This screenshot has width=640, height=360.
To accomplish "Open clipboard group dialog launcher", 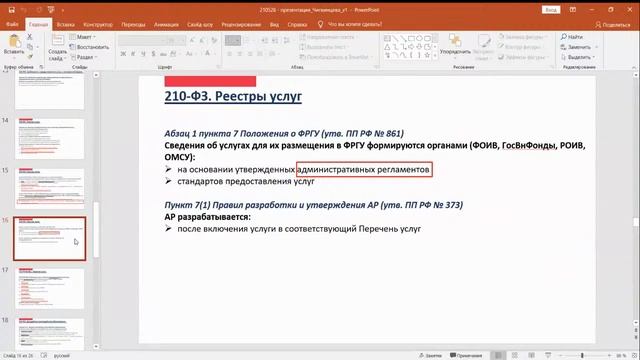I will (x=41, y=67).
